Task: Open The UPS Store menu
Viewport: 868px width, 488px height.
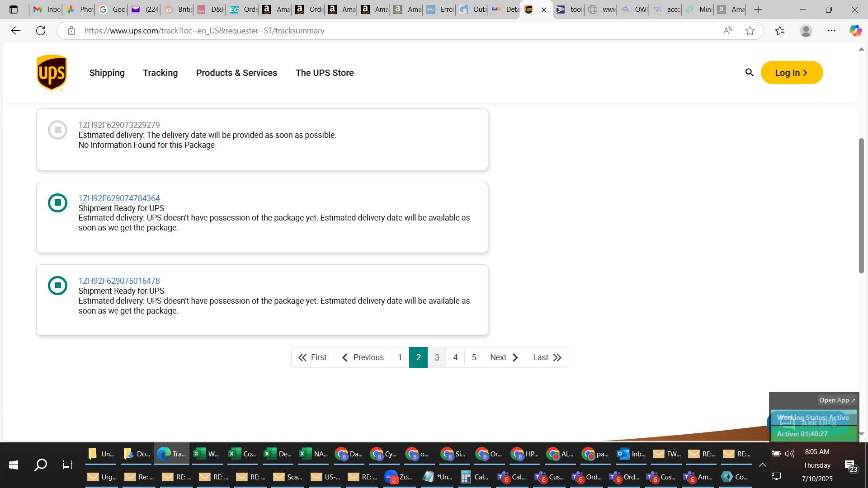Action: (x=325, y=73)
